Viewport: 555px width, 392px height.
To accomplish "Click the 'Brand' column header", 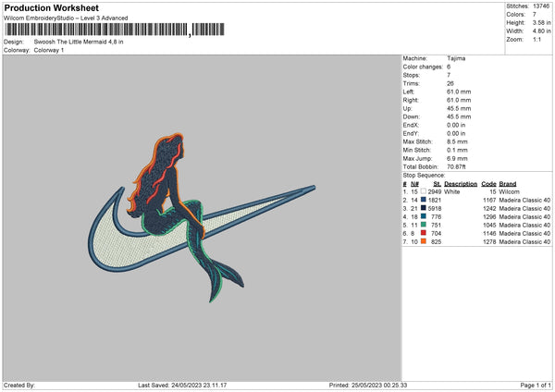I will (x=508, y=184).
